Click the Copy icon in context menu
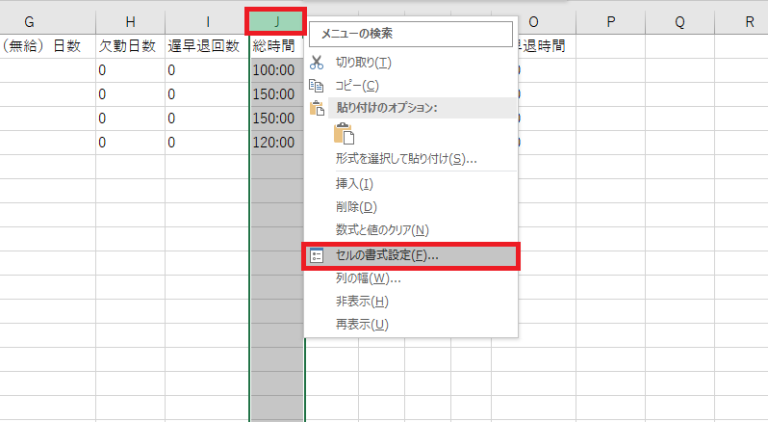 pyautogui.click(x=317, y=86)
